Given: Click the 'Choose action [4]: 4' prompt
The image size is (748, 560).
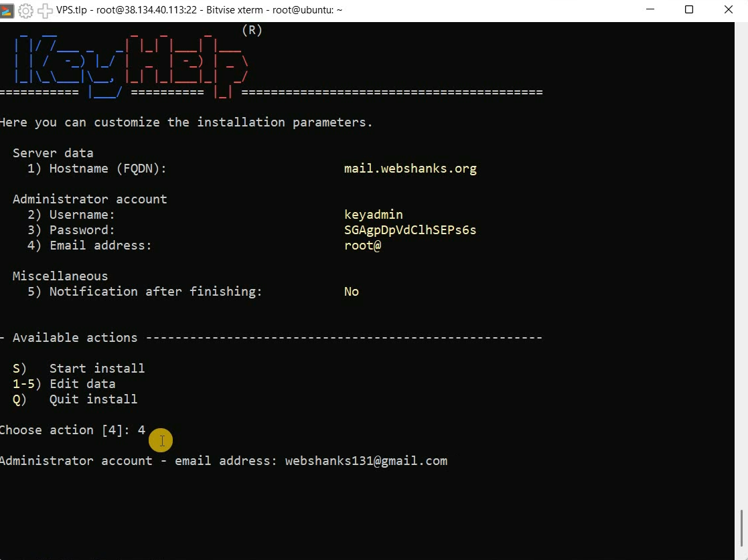Looking at the screenshot, I should [x=72, y=430].
